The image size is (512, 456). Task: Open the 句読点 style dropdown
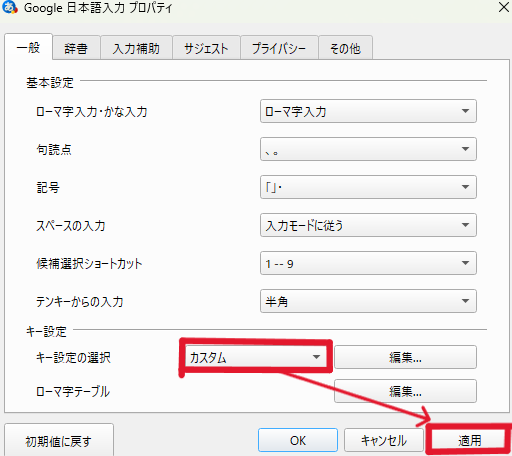coord(368,149)
